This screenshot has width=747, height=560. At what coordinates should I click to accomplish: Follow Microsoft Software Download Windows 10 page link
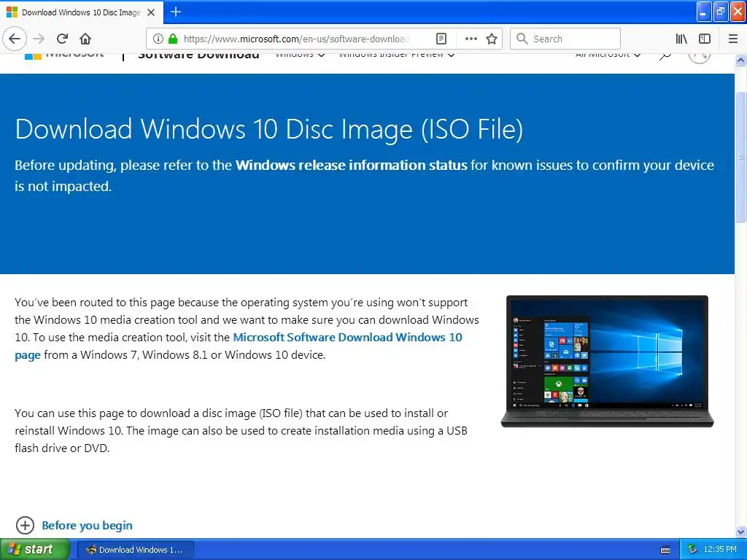(347, 338)
